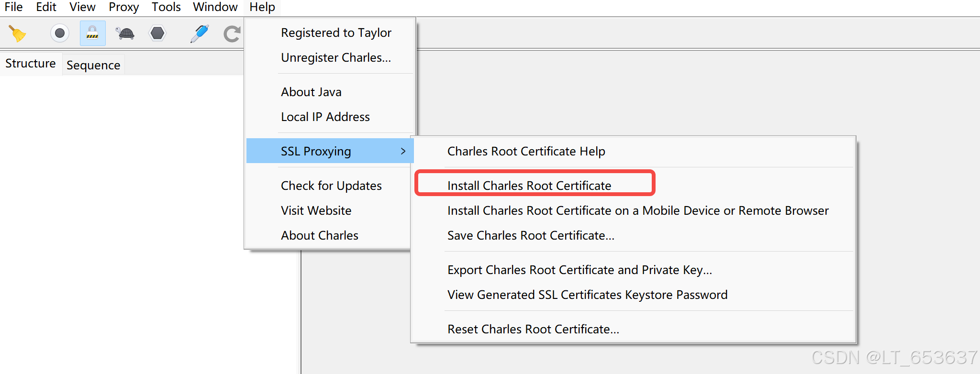Click the Help menu

pos(262,7)
